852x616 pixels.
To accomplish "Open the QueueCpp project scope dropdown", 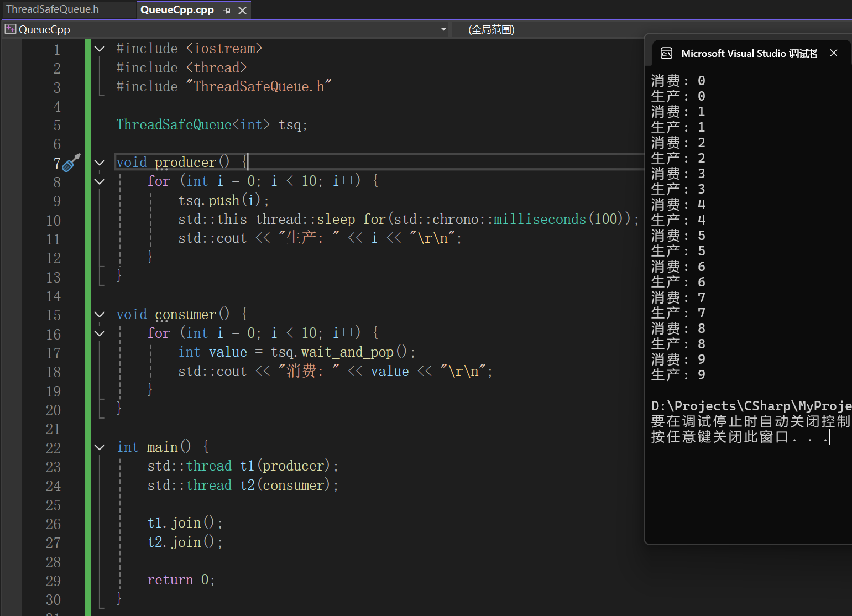I will coord(443,29).
